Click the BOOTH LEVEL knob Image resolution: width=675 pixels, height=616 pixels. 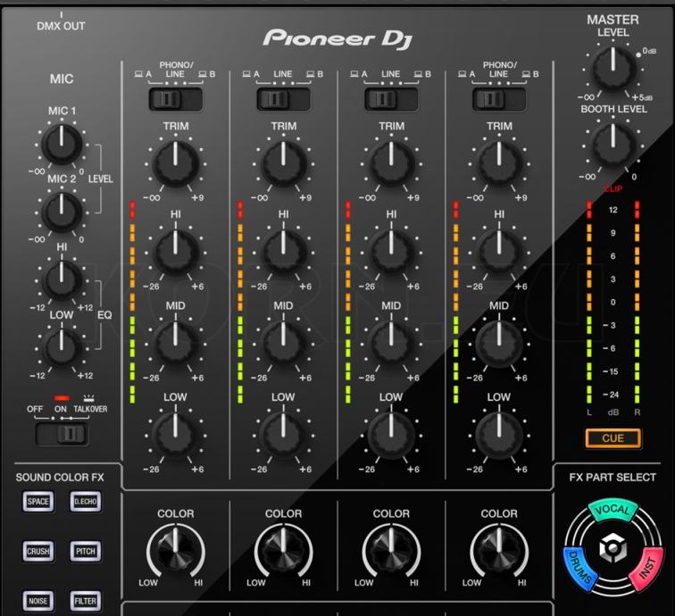tap(613, 146)
